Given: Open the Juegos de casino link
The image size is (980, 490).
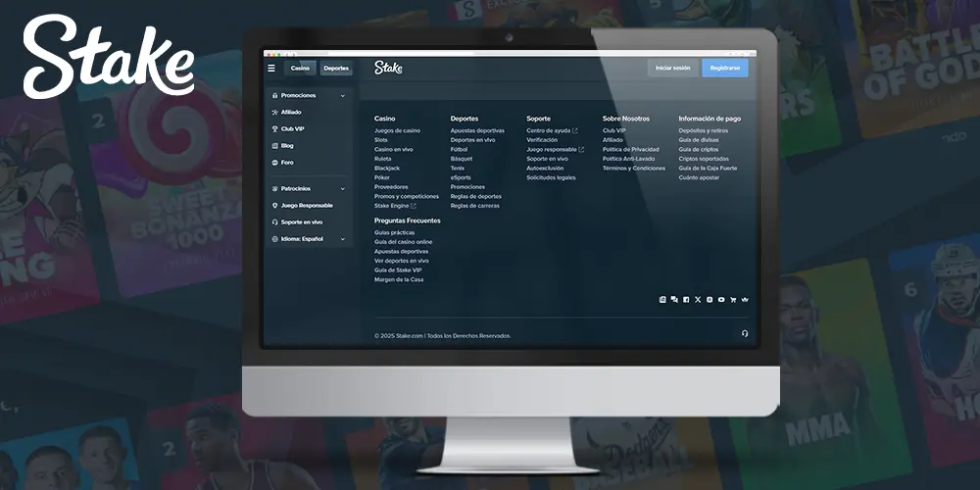Looking at the screenshot, I should (398, 130).
